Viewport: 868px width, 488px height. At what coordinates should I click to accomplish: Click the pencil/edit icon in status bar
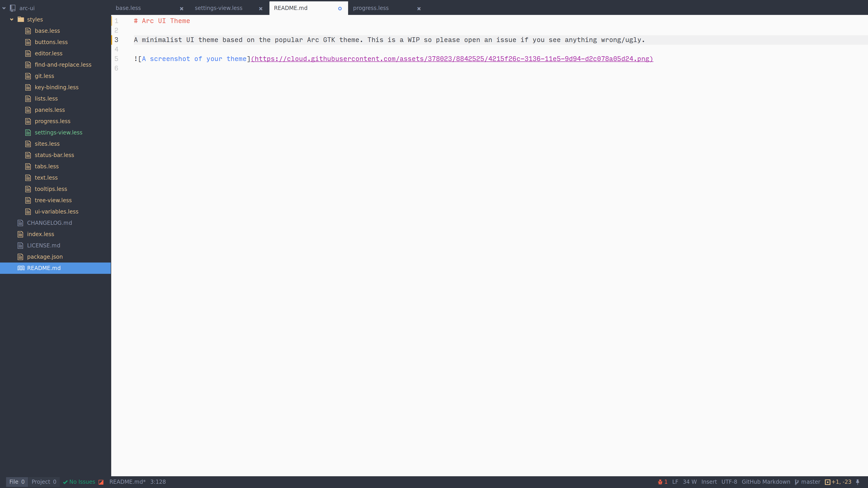(x=101, y=481)
